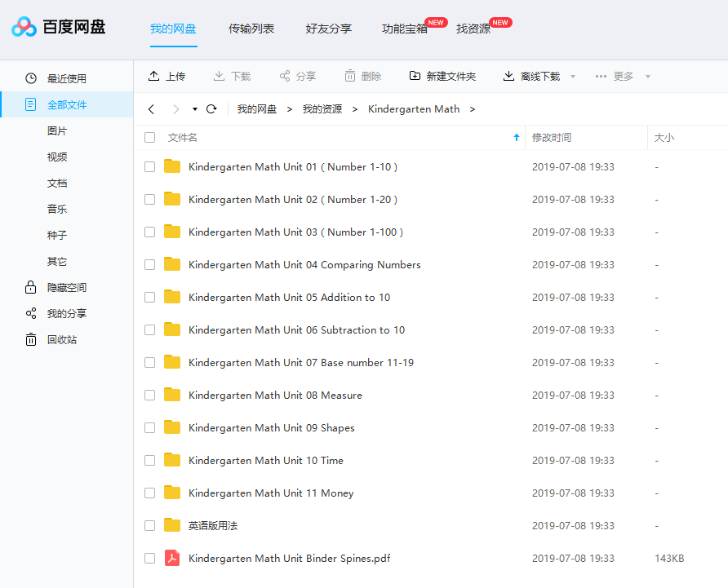
Task: Switch to the Friend Share (好友分享) tab
Action: pos(328,29)
